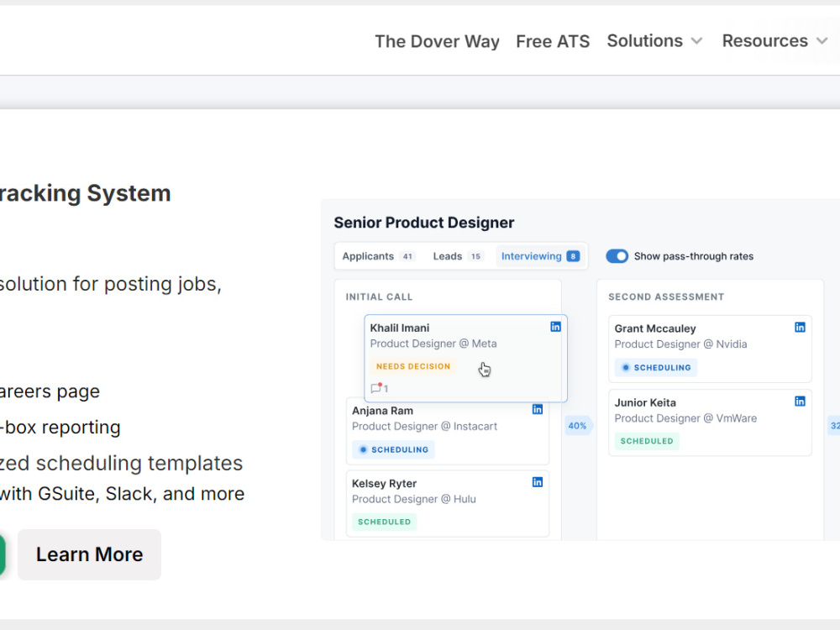Screen dimensions: 840x630
Task: Click Scheduled badge on Junior Keita card
Action: [x=647, y=441]
